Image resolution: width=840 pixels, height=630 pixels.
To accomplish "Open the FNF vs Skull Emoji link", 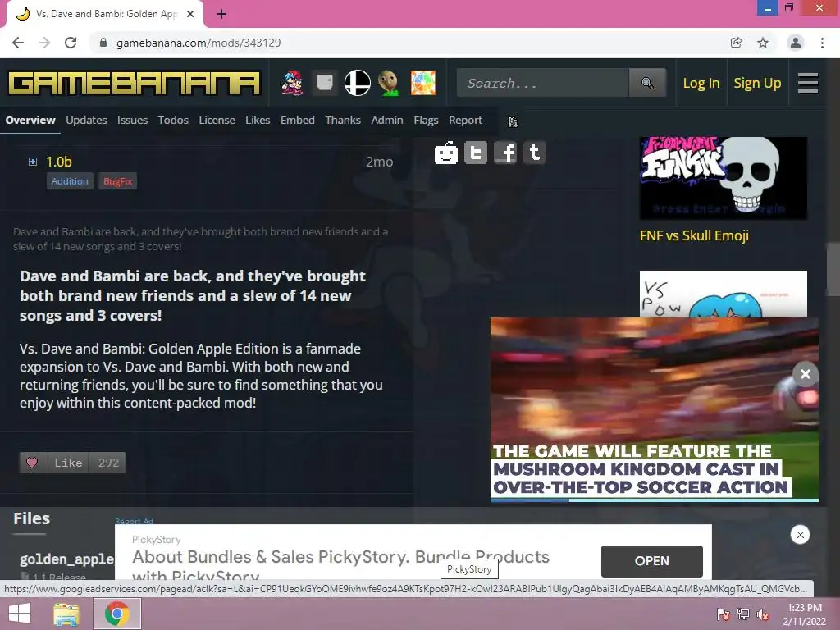I will (694, 235).
